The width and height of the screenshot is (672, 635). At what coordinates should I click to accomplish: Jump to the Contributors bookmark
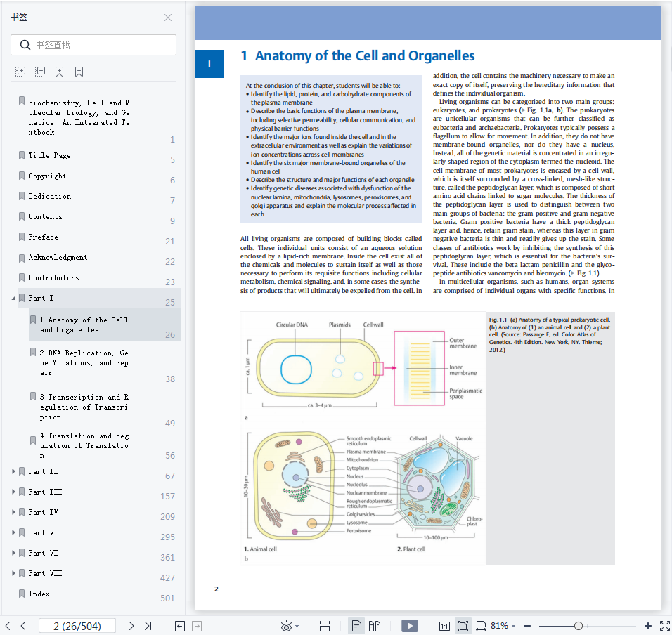(53, 277)
